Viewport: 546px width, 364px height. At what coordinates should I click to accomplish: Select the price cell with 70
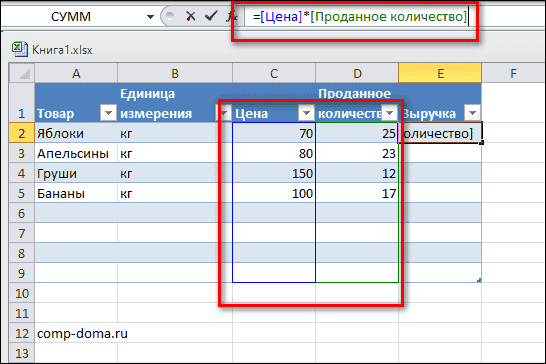coord(274,133)
